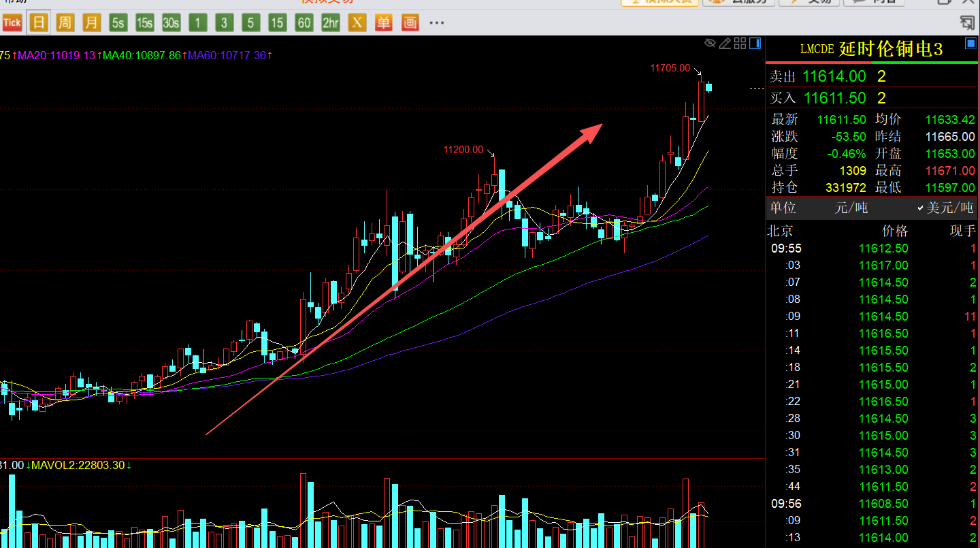Toggle the blue square in quote header
Screen dimensions: 980x548
coord(970,44)
